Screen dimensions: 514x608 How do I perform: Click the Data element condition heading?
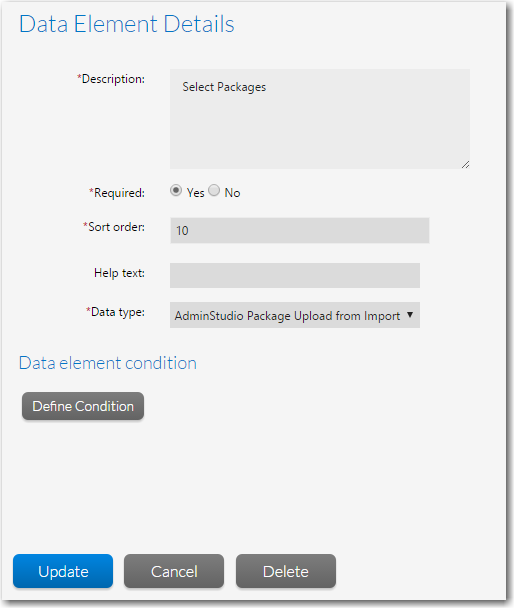pyautogui.click(x=108, y=363)
